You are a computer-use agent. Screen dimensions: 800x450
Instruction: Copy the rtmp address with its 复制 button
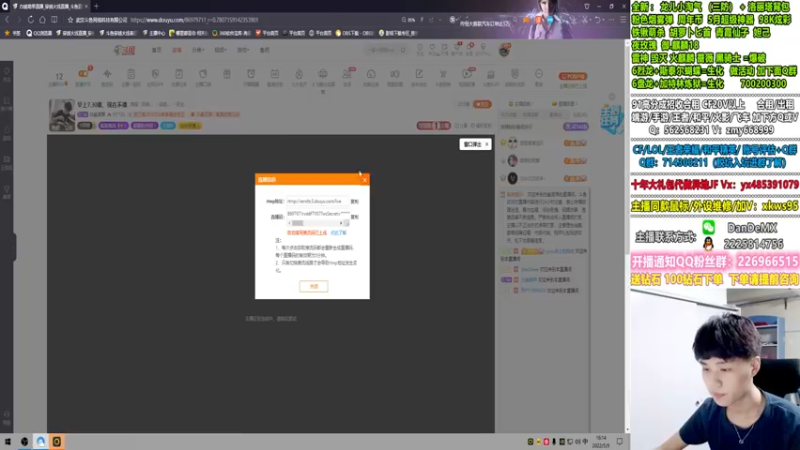355,202
